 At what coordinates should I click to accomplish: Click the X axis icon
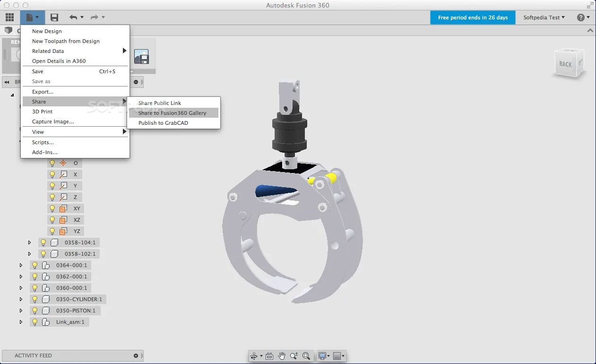coord(63,174)
